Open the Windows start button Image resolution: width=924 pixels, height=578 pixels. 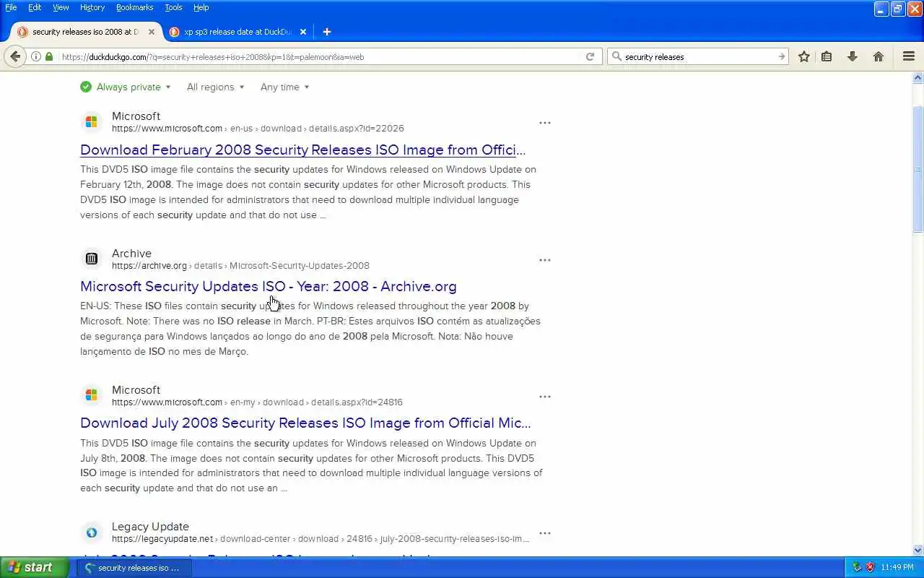click(34, 567)
